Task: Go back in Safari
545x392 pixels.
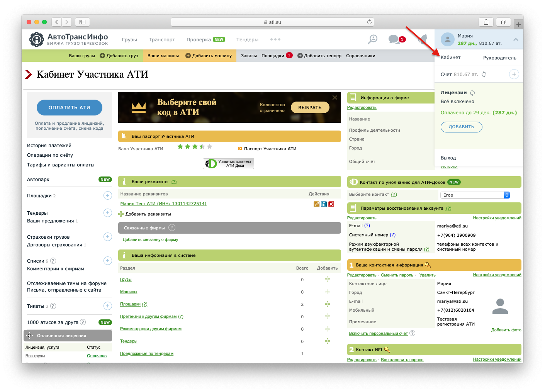Action: click(57, 22)
